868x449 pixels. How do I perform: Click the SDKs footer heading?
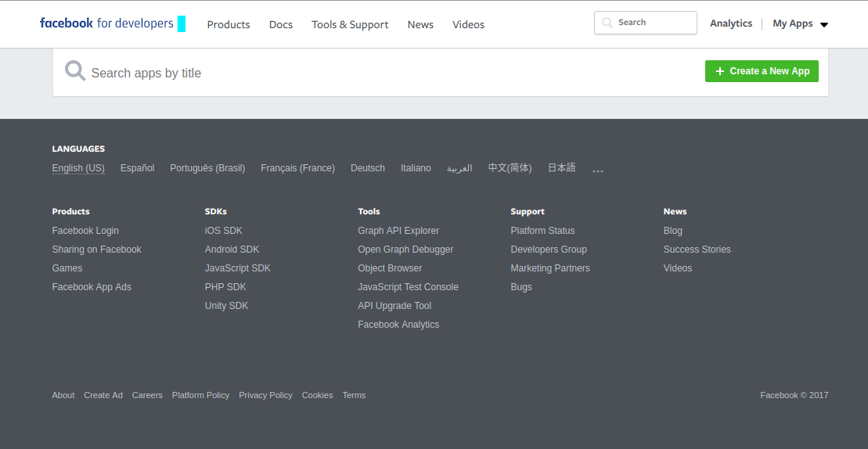(216, 211)
